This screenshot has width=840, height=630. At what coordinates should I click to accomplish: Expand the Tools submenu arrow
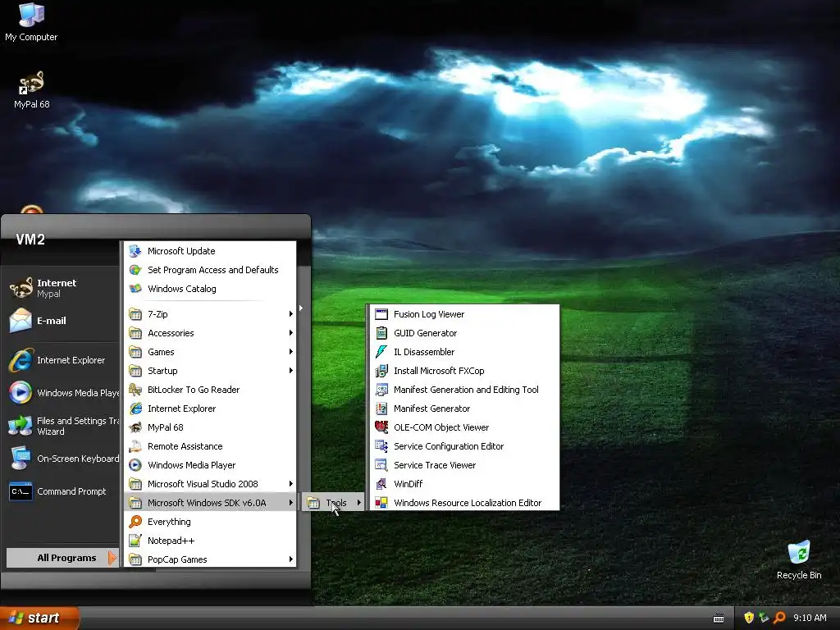point(359,503)
